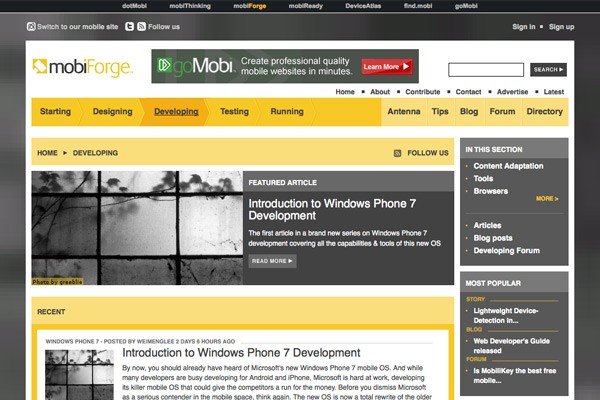Viewport: 600px width, 400px height.
Task: Open mobiThinking in the top network bar
Action: 190,6
